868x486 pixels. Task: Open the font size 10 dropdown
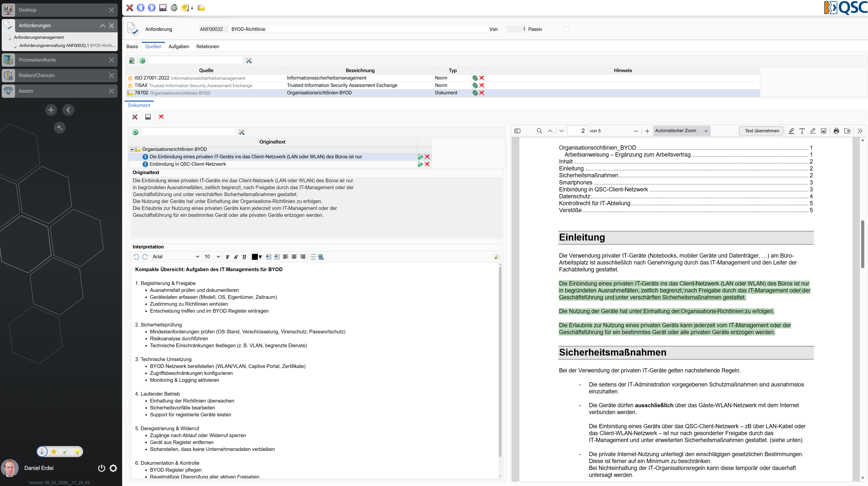pyautogui.click(x=212, y=257)
